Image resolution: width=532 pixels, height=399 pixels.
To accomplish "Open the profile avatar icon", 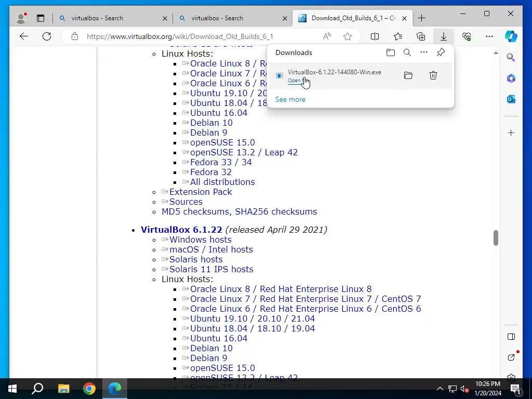I will tap(21, 18).
